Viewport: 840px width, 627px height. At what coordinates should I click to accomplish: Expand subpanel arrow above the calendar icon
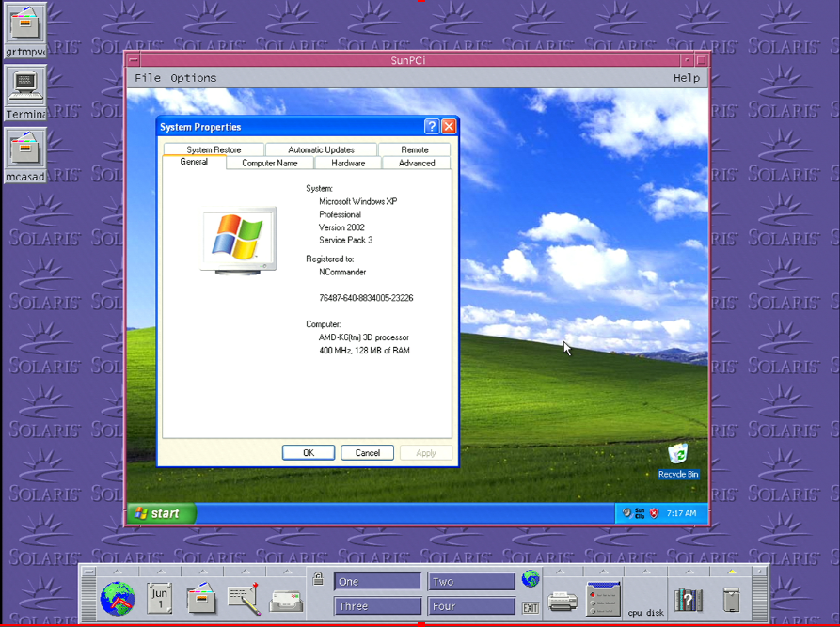pyautogui.click(x=160, y=572)
